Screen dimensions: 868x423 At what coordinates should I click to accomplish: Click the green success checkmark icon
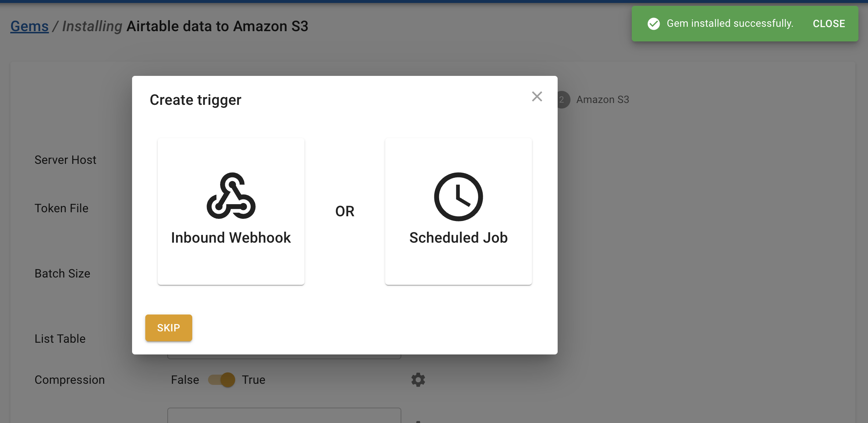(653, 24)
